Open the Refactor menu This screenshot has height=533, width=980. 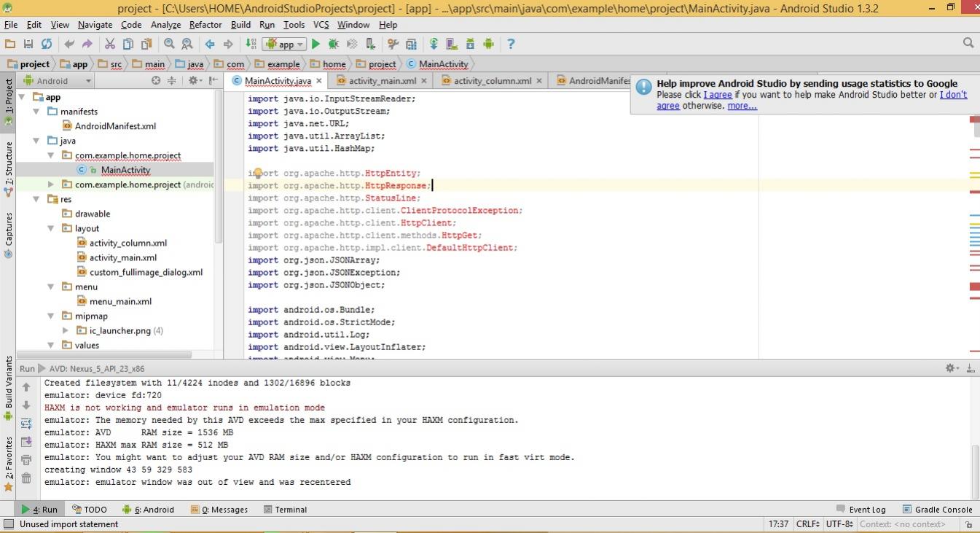(x=205, y=25)
